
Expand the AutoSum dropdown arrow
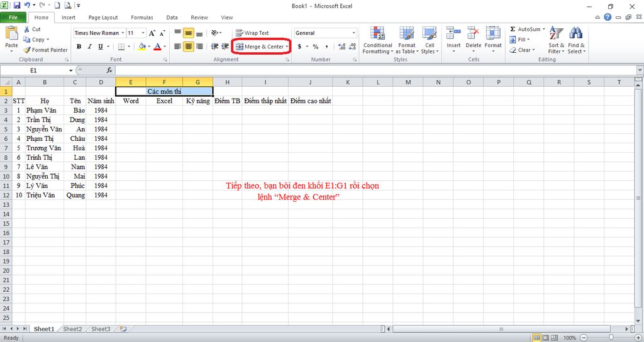[x=544, y=29]
